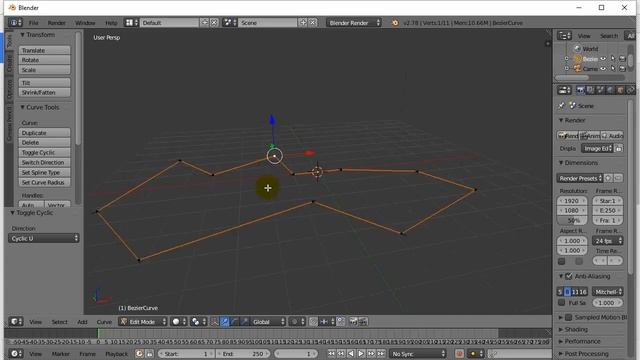The width and height of the screenshot is (640, 360).
Task: Click Set Spline Type button
Action: pos(44,172)
